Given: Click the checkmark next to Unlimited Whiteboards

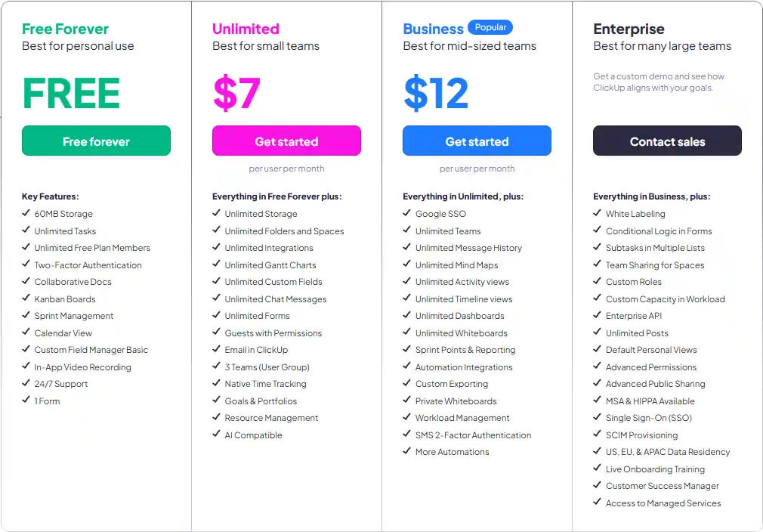Looking at the screenshot, I should tap(406, 332).
